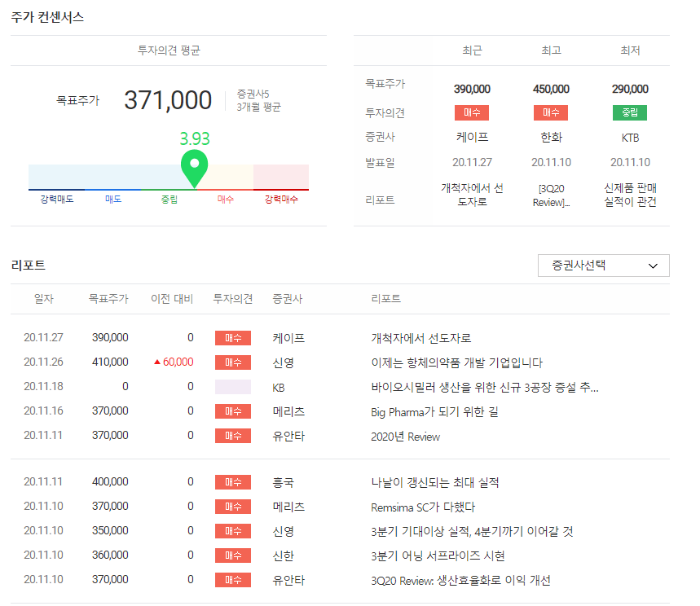The height and width of the screenshot is (606, 700).
Task: Click the 20.11.27 announcement date under 최근
Action: (x=472, y=162)
